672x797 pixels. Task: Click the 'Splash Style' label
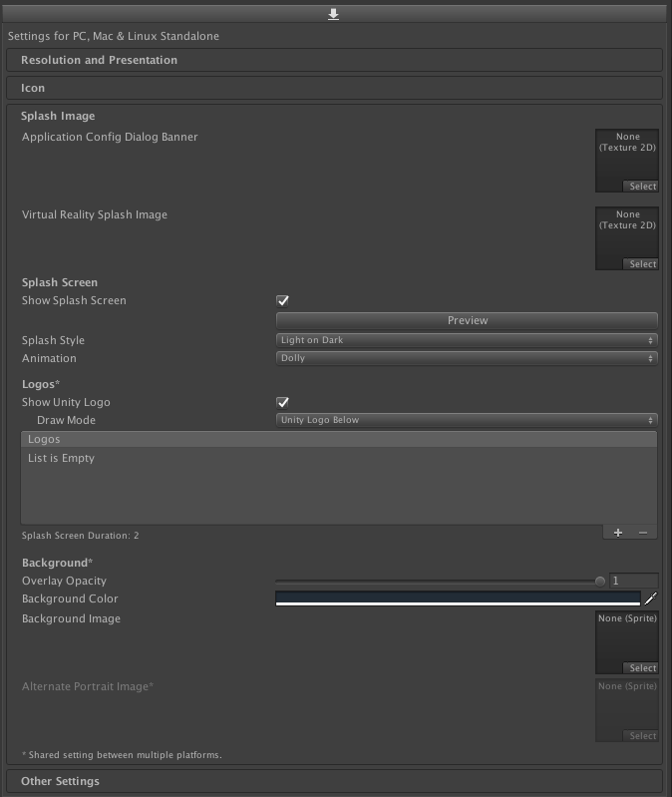53,340
